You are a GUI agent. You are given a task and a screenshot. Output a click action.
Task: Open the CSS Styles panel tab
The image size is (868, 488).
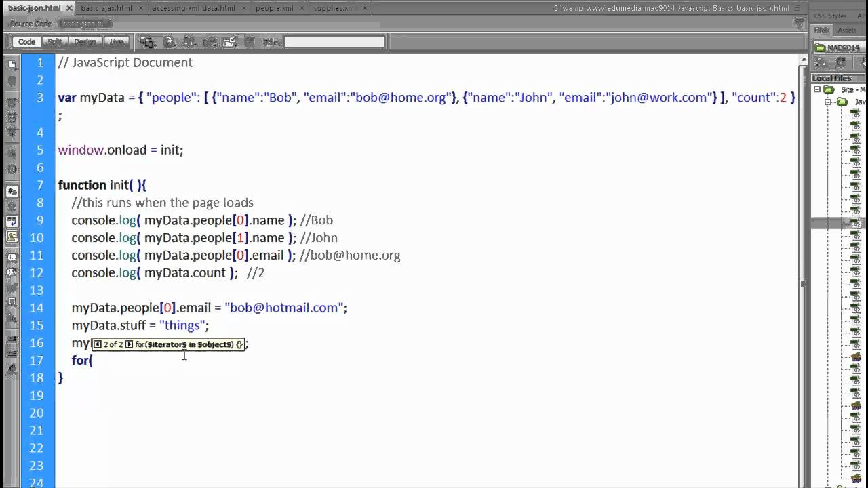(x=830, y=16)
